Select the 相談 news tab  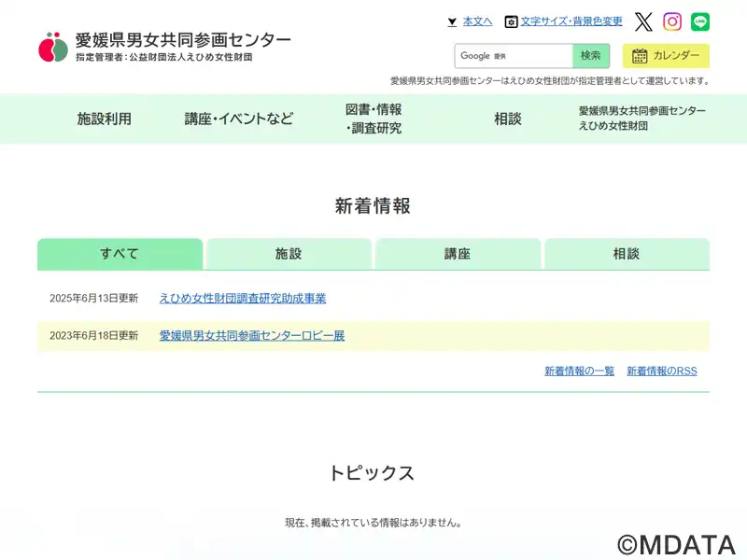coord(627,254)
